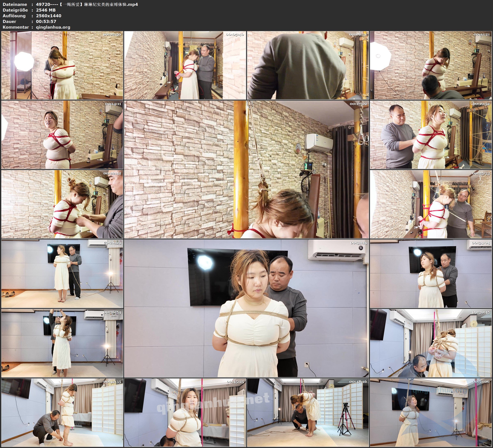
Task: Click the thumbnail marked 00:36:54
Action: pos(62,343)
